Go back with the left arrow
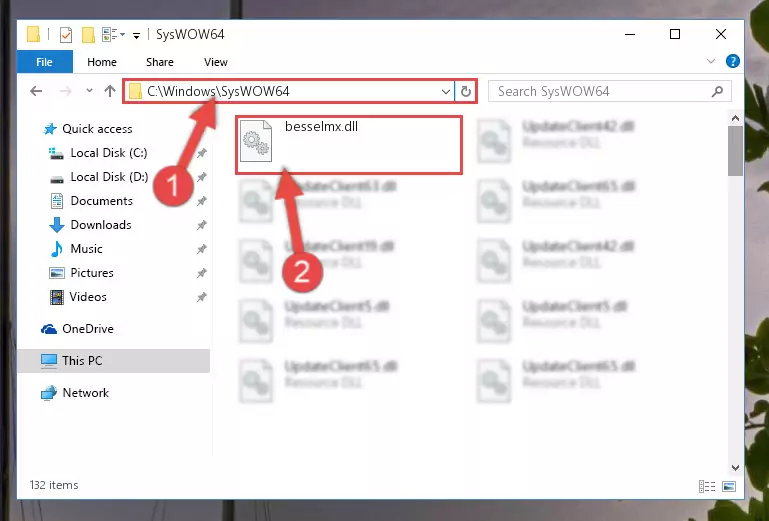The width and height of the screenshot is (769, 521). pos(36,91)
